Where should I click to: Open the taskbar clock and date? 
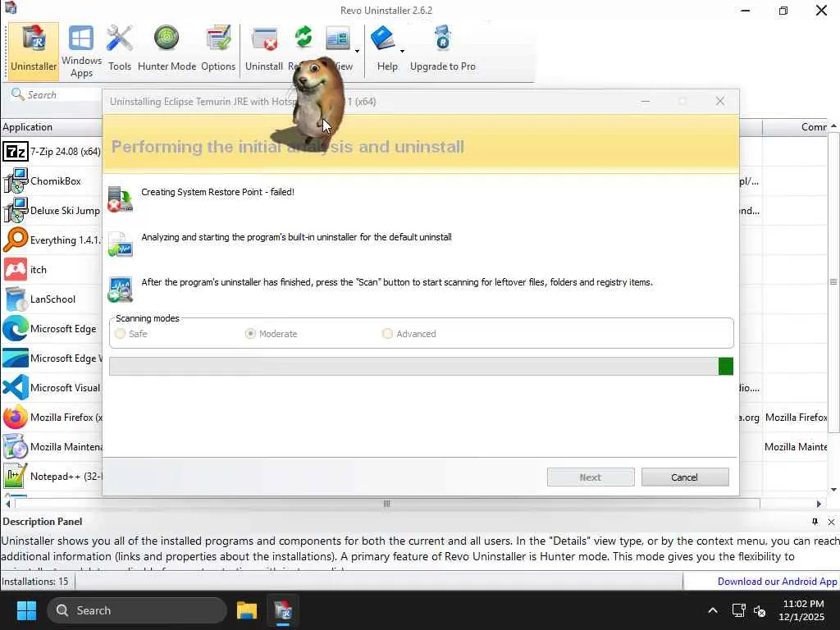(802, 610)
